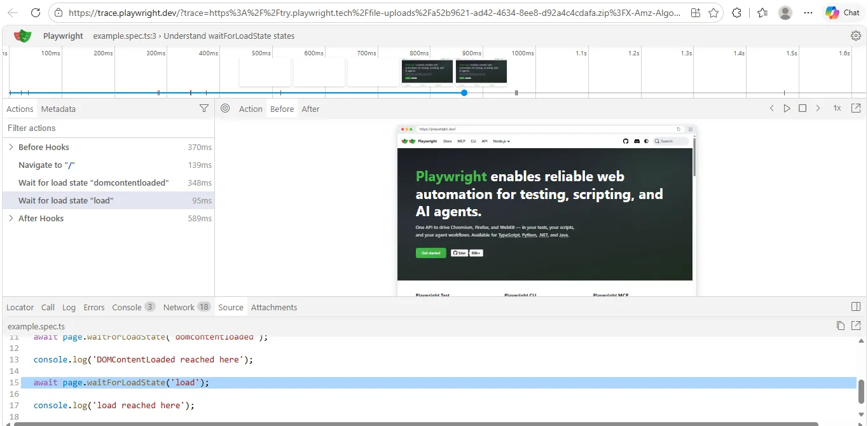Viewport: 868px width, 426px height.
Task: Click Search box in snapshot navbar
Action: coord(672,141)
